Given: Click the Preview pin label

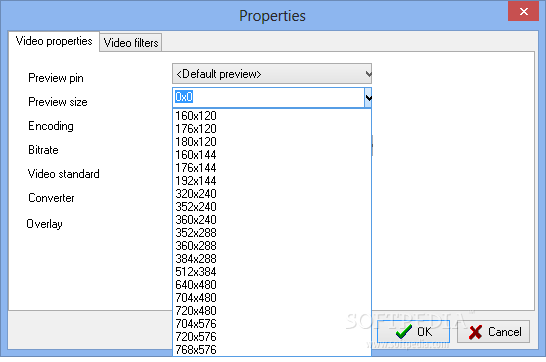Looking at the screenshot, I should [x=56, y=78].
